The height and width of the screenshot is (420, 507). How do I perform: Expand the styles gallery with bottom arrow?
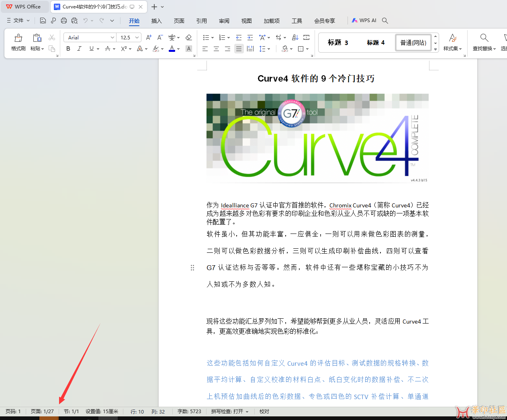point(435,49)
